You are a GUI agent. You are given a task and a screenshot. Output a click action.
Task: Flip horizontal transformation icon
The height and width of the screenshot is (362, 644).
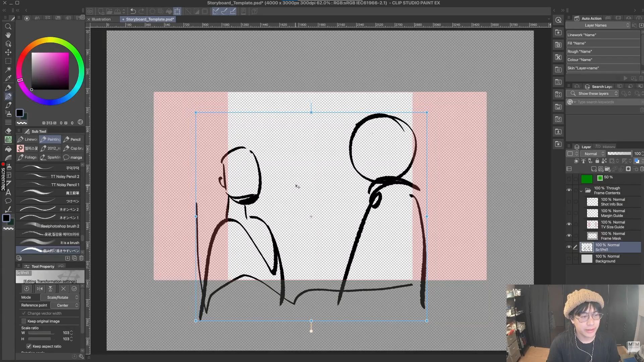tap(40, 289)
